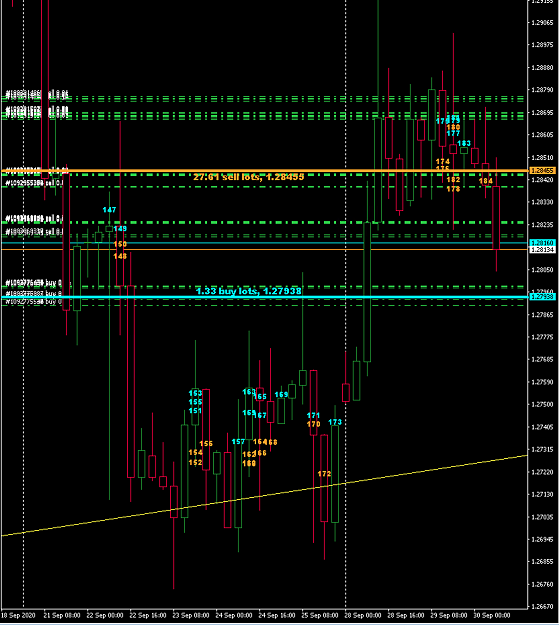Click orange trade marker 170
The width and height of the screenshot is (559, 625).
click(x=313, y=424)
